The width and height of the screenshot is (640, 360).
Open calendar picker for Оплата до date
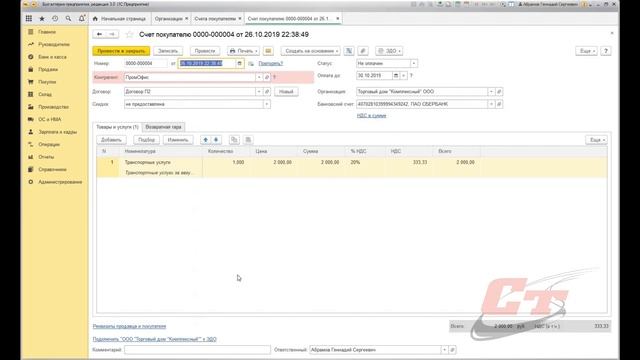[x=396, y=76]
